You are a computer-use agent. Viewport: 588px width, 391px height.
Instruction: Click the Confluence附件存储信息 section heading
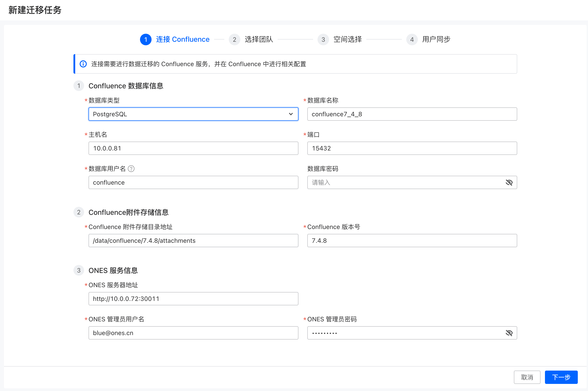[x=128, y=212]
